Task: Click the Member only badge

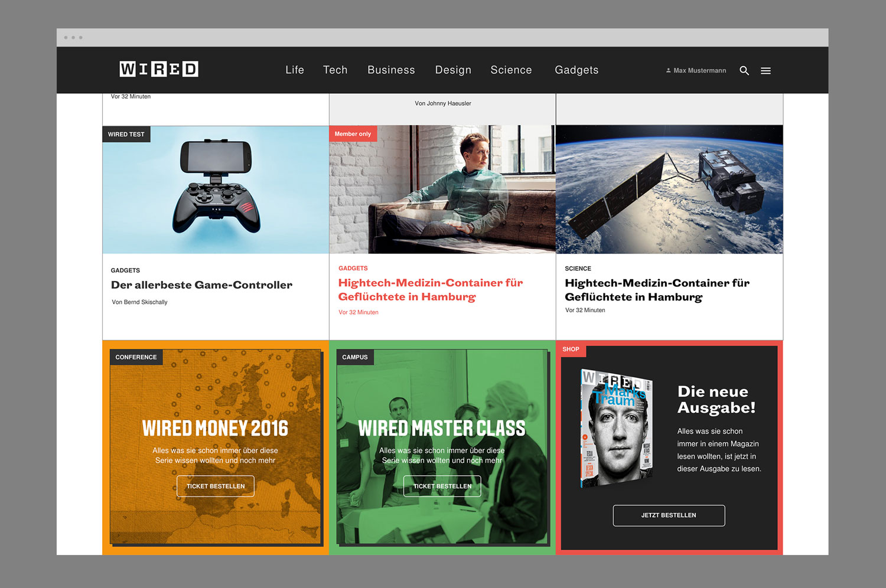Action: click(x=353, y=133)
